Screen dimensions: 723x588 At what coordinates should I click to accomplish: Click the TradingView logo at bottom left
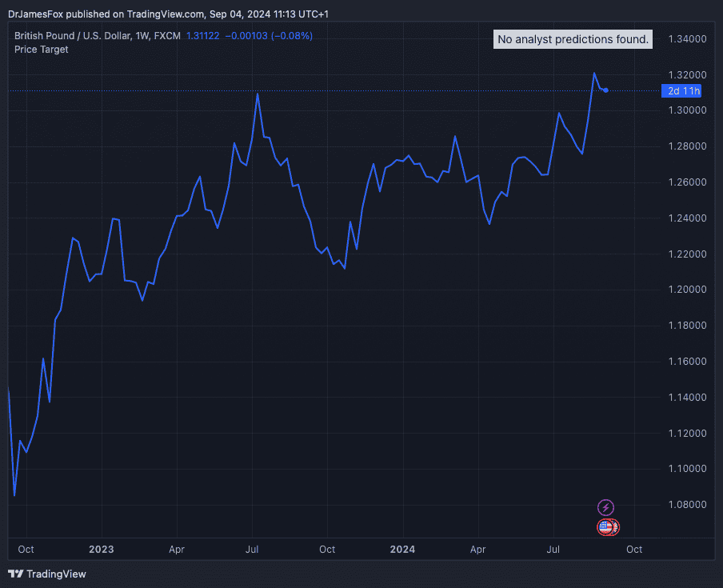(46, 574)
